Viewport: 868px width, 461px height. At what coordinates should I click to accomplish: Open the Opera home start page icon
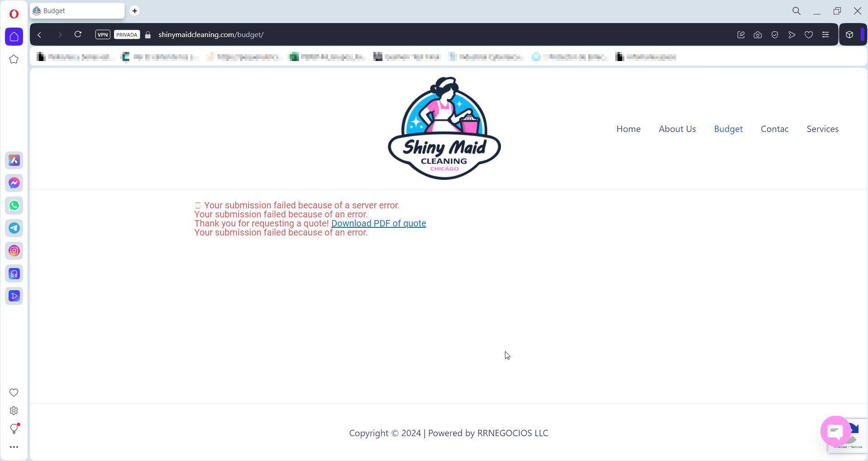14,37
